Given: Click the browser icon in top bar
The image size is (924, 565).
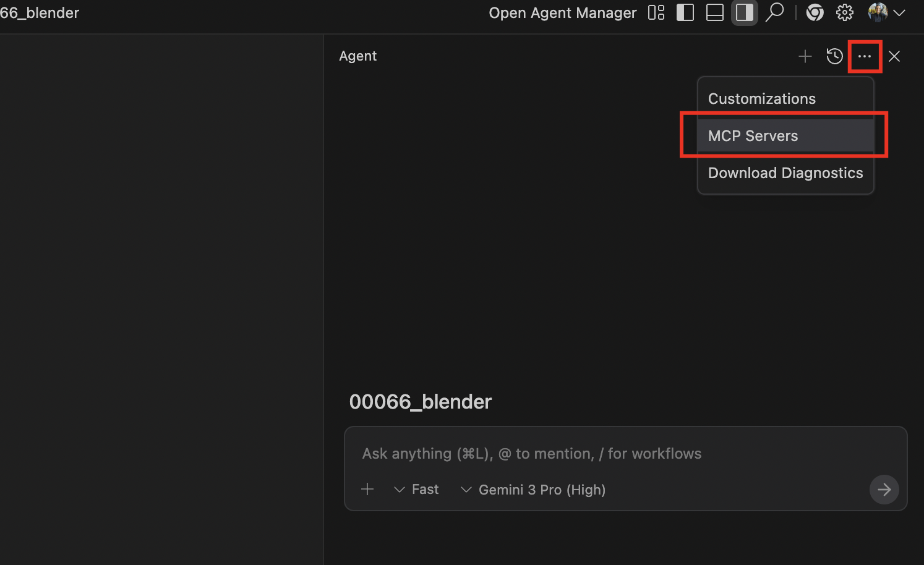Looking at the screenshot, I should [815, 13].
